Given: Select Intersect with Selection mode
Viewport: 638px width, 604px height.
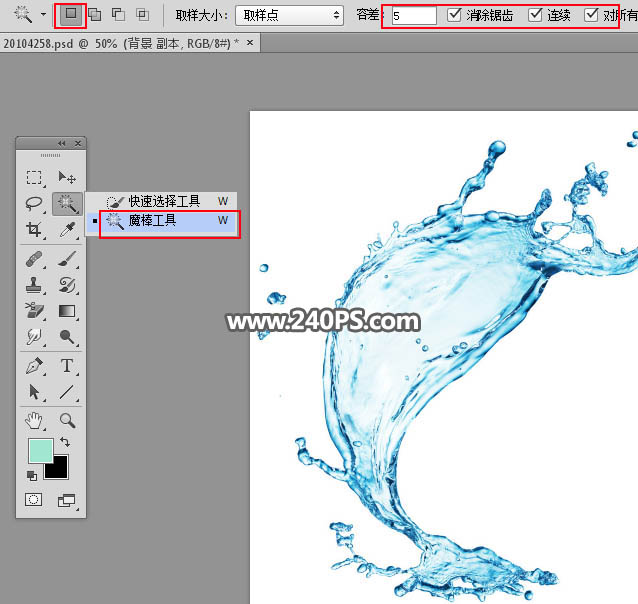Looking at the screenshot, I should pyautogui.click(x=142, y=15).
